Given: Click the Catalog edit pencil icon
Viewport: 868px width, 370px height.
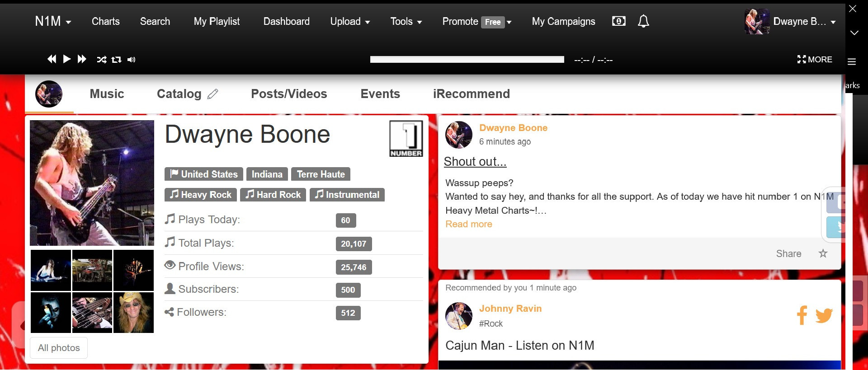Looking at the screenshot, I should 212,94.
